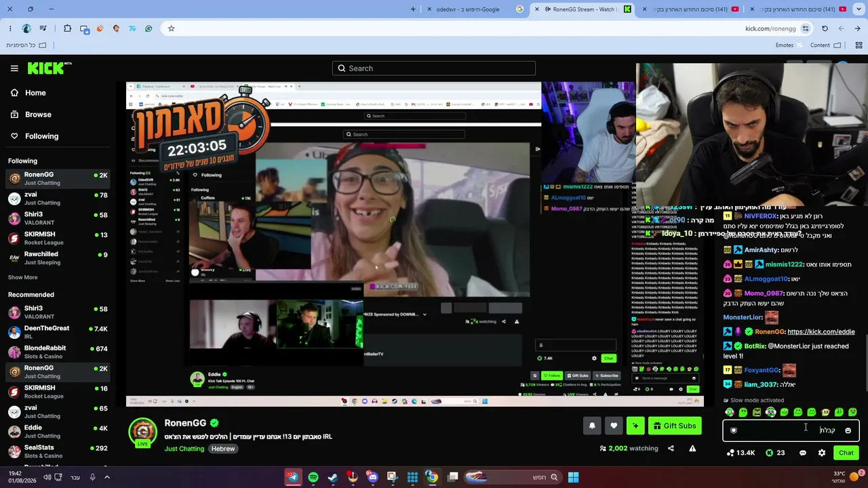Click the Hebrew language tag
Screen dimensions: 868x488
point(223,449)
